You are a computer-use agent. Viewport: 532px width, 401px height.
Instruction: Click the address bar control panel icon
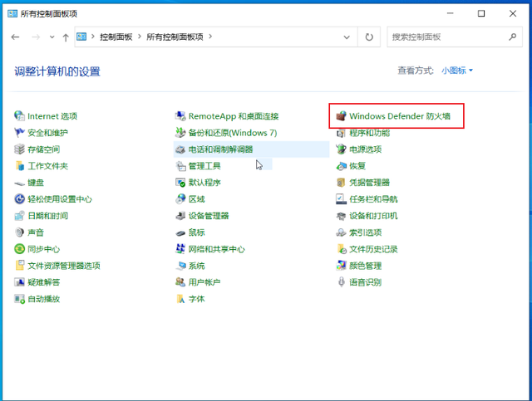coord(81,37)
